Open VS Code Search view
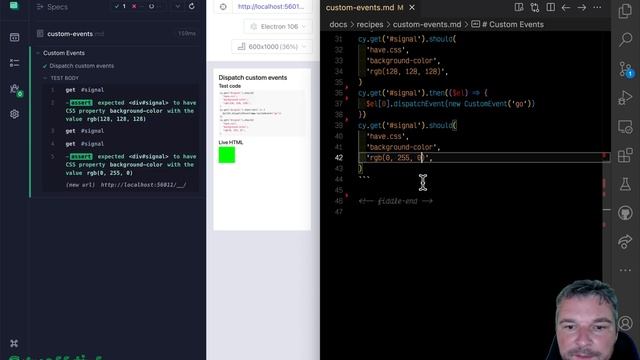Screen dimensions: 640x360 (625, 40)
